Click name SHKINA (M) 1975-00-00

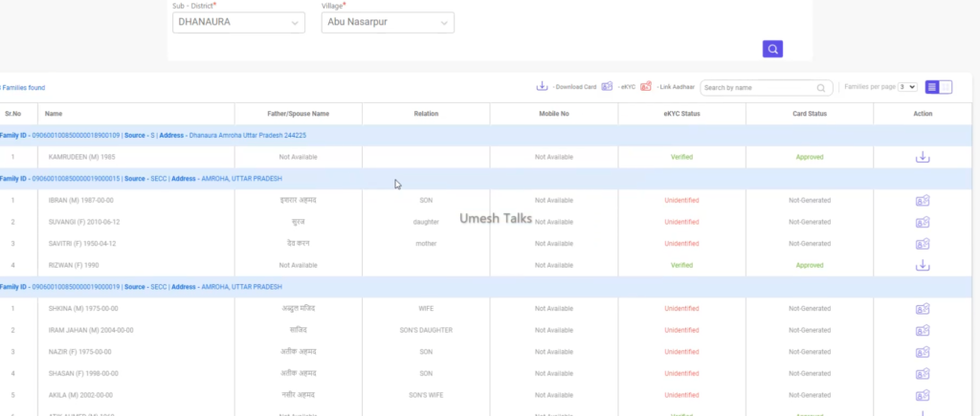click(83, 309)
